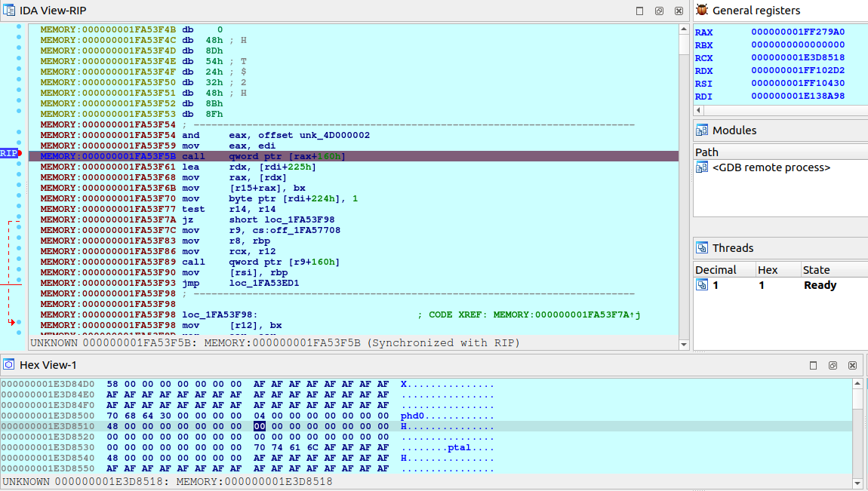The width and height of the screenshot is (868, 491).
Task: Click the Hex View scrollbar up arrow
Action: coord(857,384)
